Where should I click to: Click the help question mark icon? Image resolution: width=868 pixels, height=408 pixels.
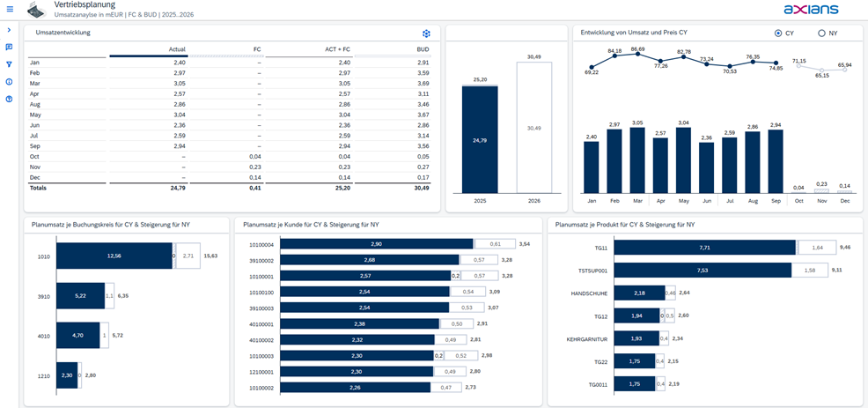click(x=9, y=99)
